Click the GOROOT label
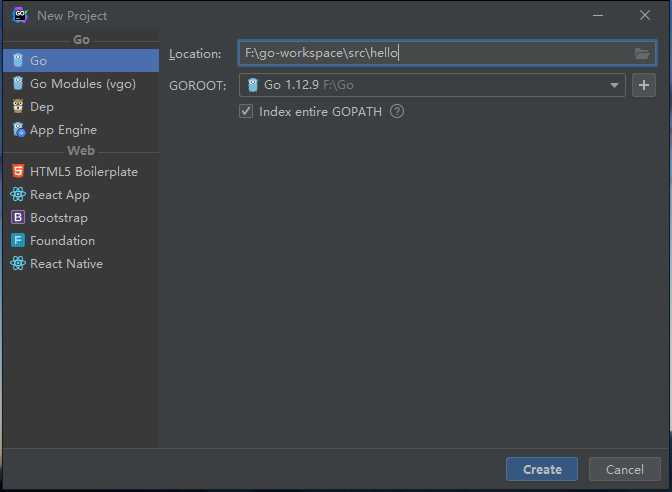 (x=198, y=86)
